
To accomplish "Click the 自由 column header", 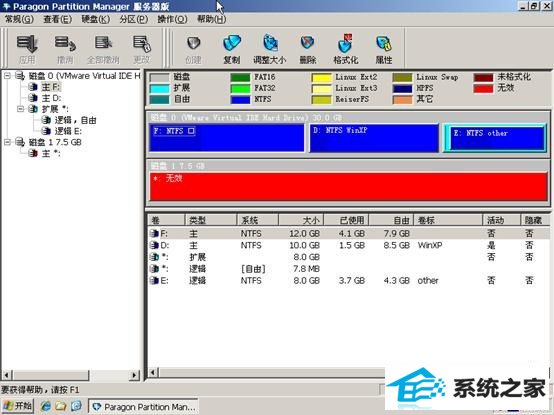I will (x=391, y=220).
